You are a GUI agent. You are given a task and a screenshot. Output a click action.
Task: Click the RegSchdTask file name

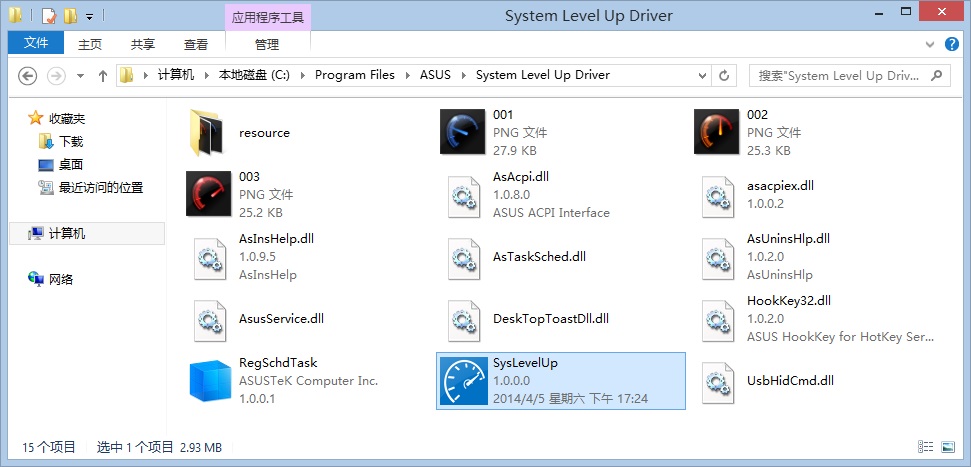click(x=278, y=363)
